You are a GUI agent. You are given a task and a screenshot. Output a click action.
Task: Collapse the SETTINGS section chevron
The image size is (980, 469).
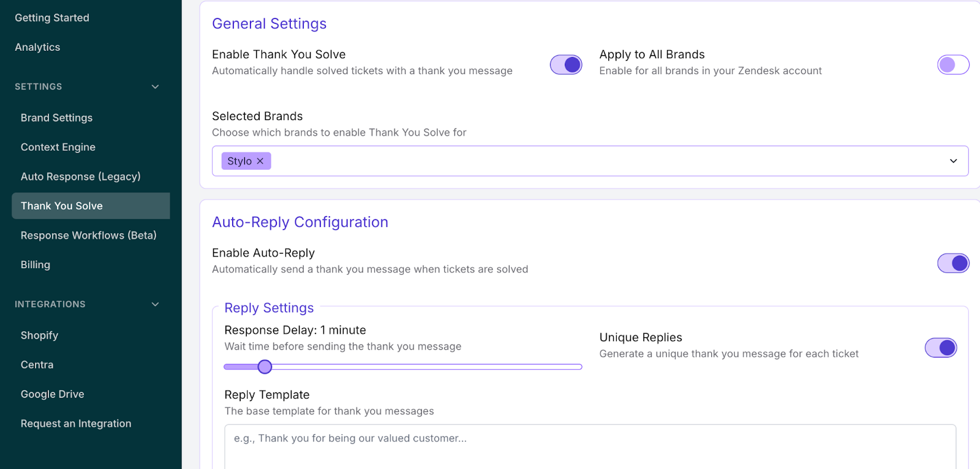(x=155, y=87)
